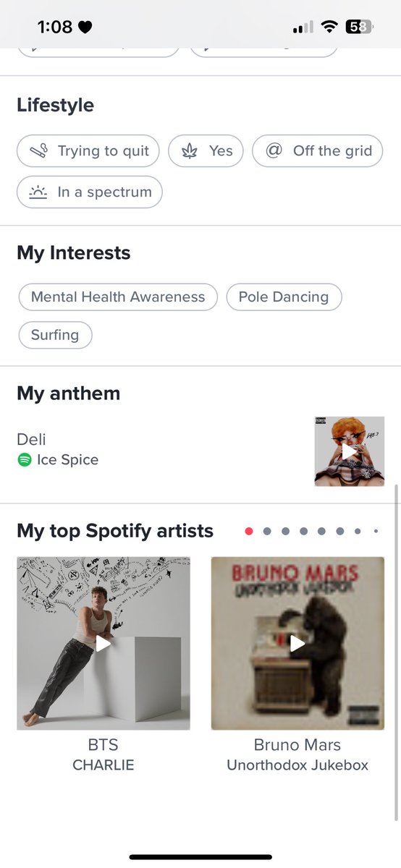Play the BTS CHARLIE album preview
401x868 pixels.
[x=104, y=643]
